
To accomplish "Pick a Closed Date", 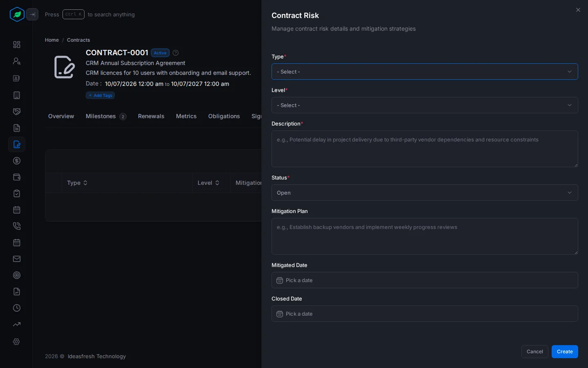I will click(x=425, y=314).
